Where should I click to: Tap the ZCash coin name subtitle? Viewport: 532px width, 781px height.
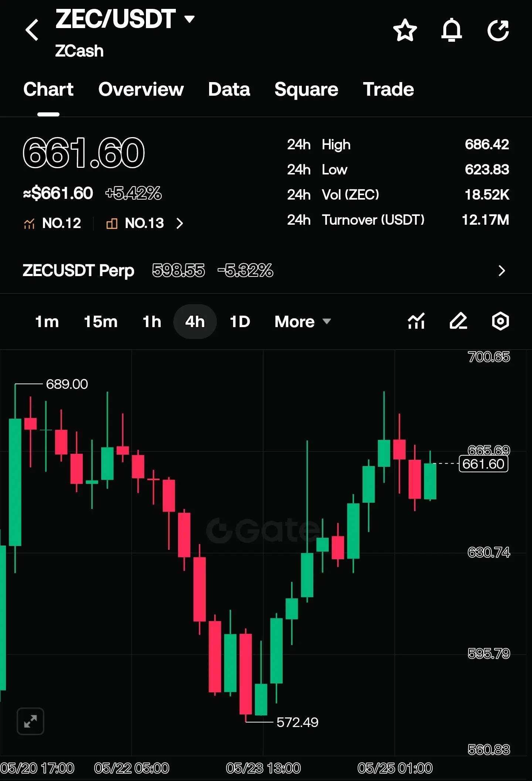pos(79,51)
